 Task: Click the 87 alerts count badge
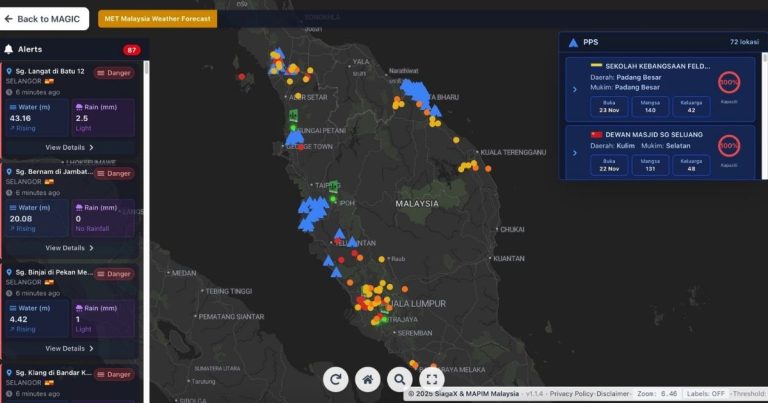[x=132, y=49]
